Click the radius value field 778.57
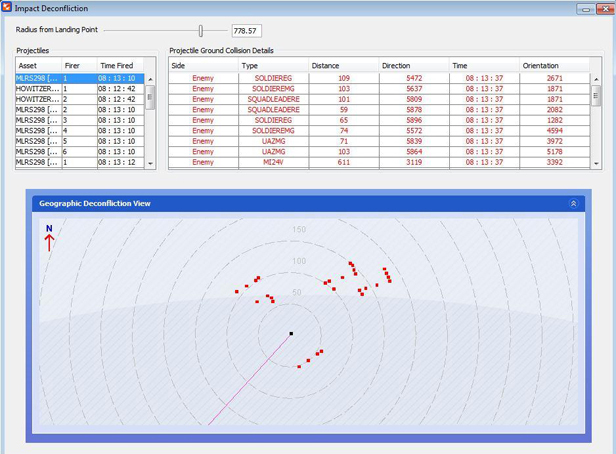 tap(246, 31)
